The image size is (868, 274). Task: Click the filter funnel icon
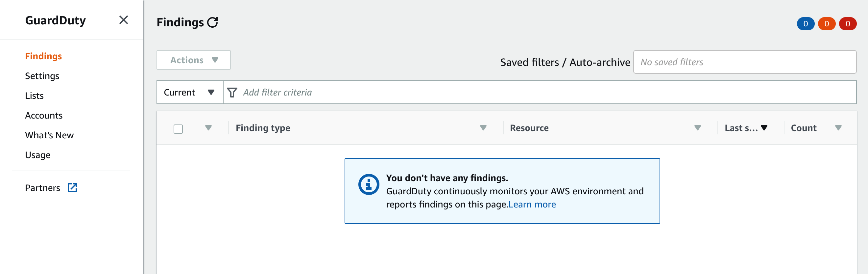point(232,93)
